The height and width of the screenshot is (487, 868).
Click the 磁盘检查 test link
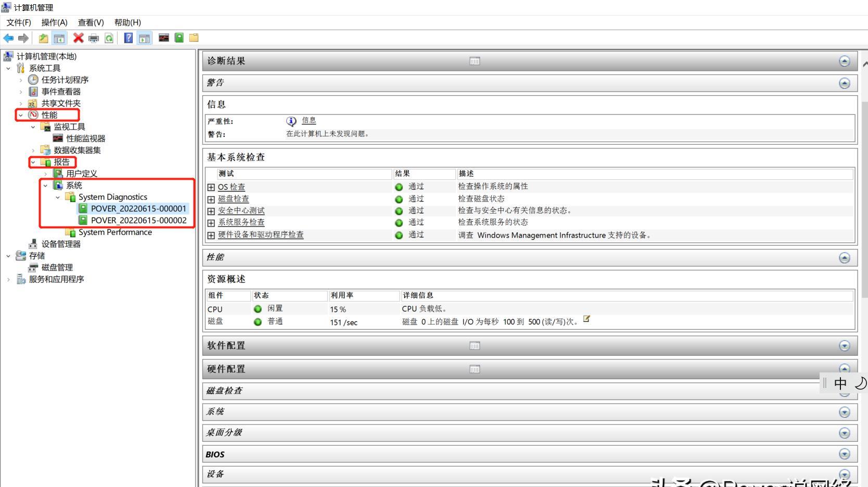[234, 199]
